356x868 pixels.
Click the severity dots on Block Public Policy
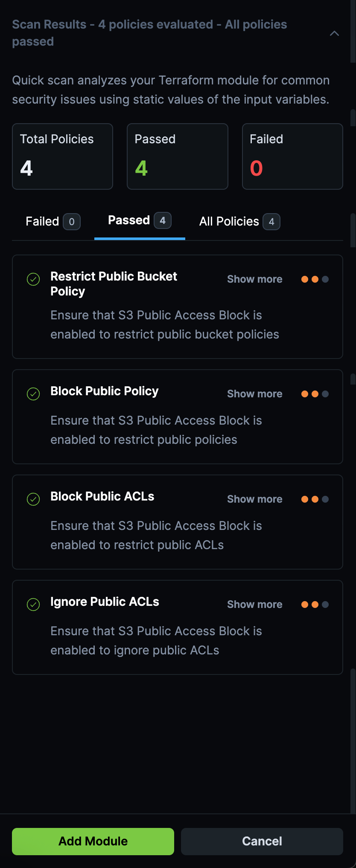pos(314,394)
